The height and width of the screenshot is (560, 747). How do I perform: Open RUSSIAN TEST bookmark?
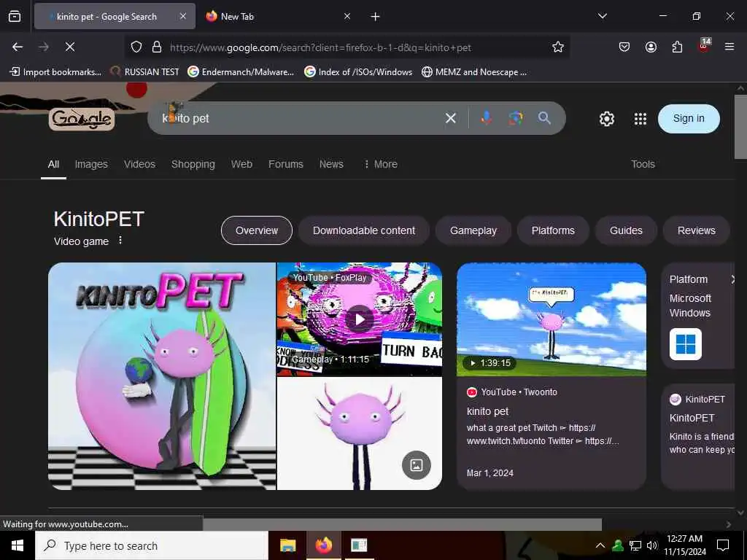click(145, 72)
